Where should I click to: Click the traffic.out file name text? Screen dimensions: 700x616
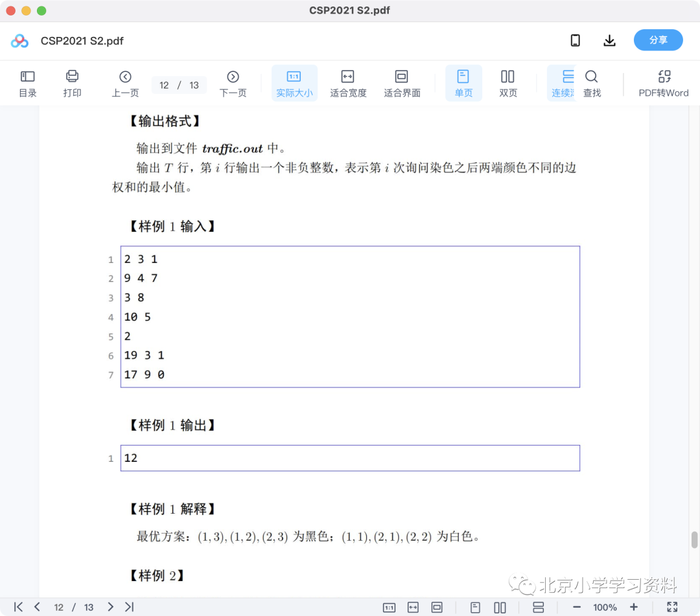(232, 148)
